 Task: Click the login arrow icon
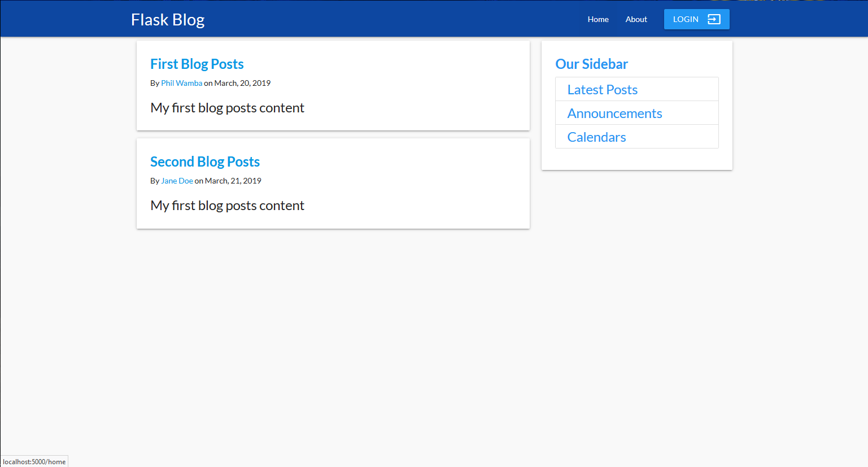[714, 19]
